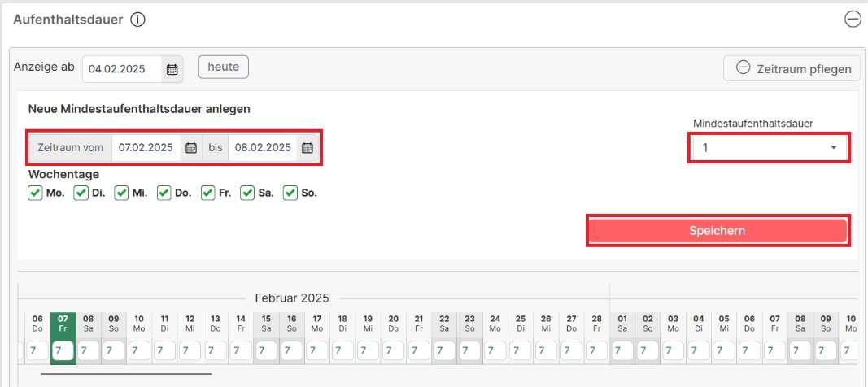Collapse the Aufenthaltsdauer section with minus icon
This screenshot has width=868, height=387.
[853, 20]
